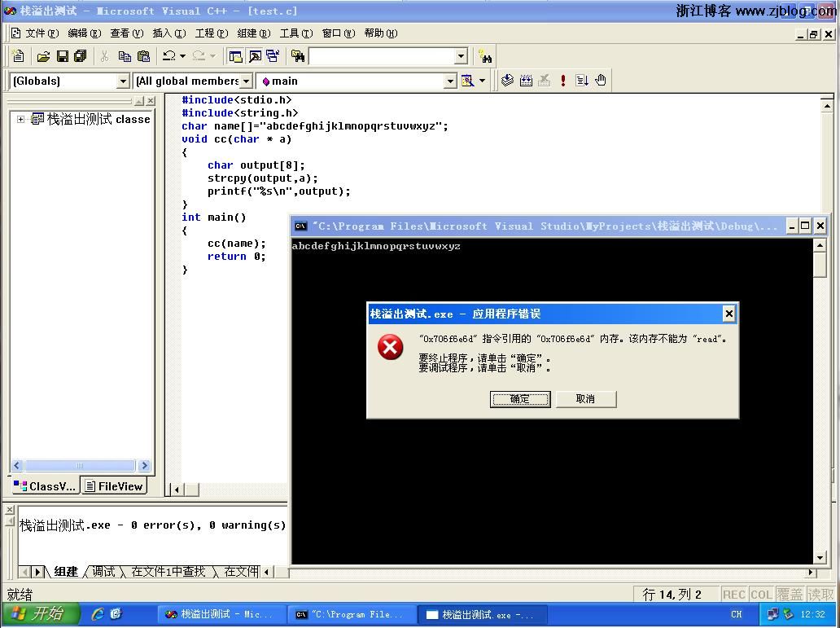Select the 在文件1中查找 output tab

click(168, 572)
